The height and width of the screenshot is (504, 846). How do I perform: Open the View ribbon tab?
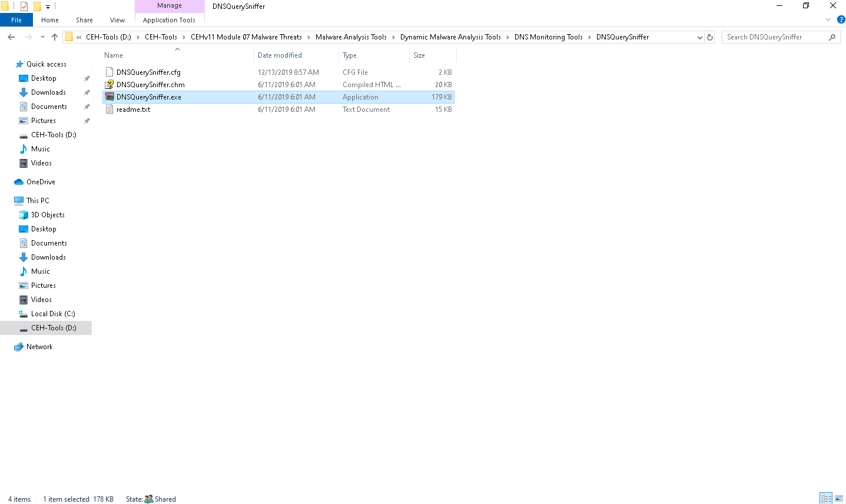[117, 20]
